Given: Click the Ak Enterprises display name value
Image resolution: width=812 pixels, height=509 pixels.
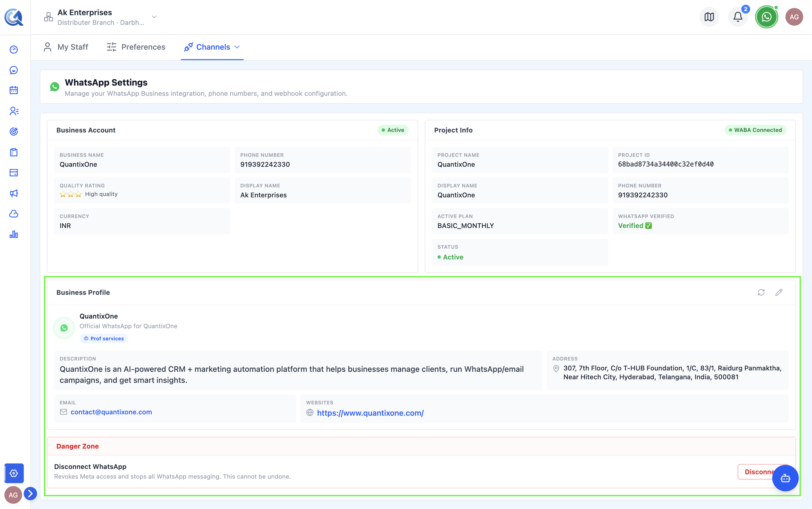Looking at the screenshot, I should click(x=263, y=195).
